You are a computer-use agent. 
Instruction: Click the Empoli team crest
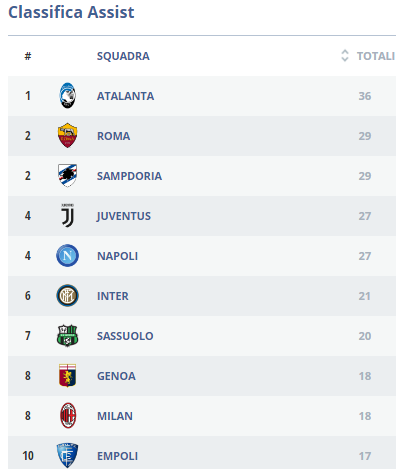pos(67,455)
